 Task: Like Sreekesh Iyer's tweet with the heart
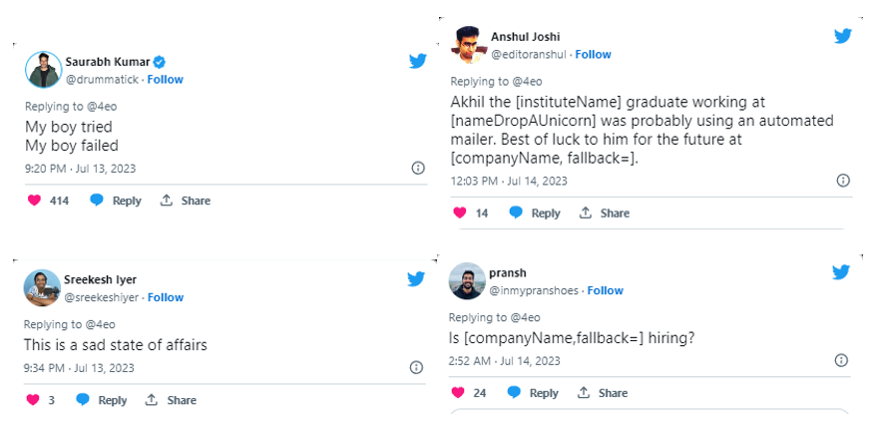point(33,400)
